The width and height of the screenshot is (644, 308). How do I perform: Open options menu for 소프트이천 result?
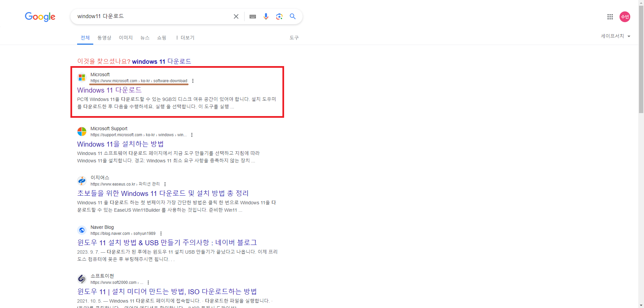click(148, 283)
